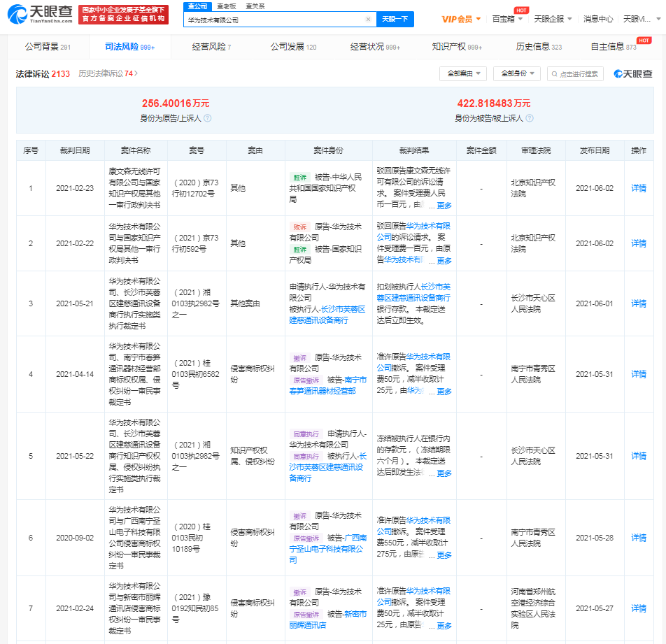Click the search magnifier in 点击进行搜索 box
This screenshot has height=644, width=666.
555,73
